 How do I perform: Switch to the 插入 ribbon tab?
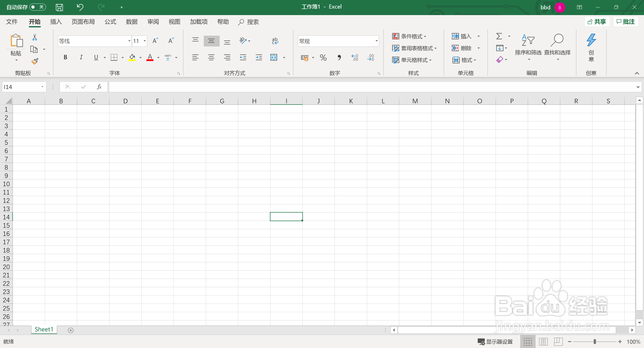(56, 22)
